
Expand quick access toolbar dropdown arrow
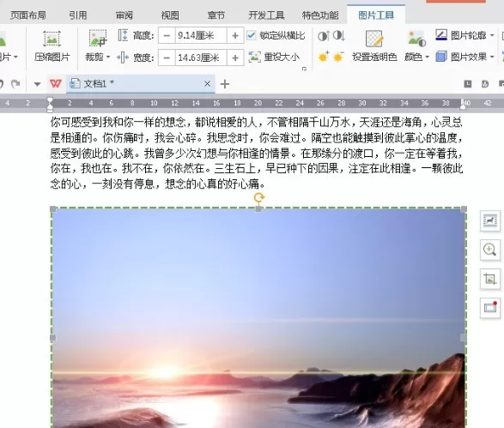[37, 84]
